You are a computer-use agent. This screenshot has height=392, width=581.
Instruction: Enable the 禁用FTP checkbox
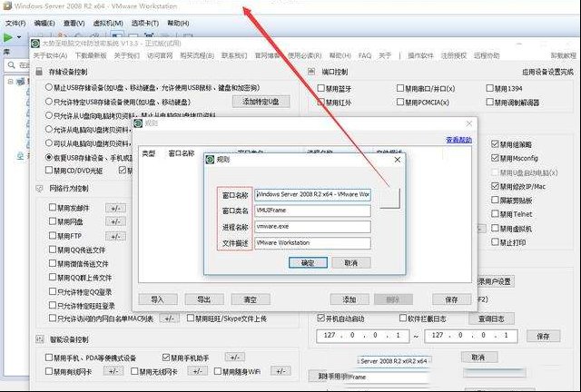(53, 235)
